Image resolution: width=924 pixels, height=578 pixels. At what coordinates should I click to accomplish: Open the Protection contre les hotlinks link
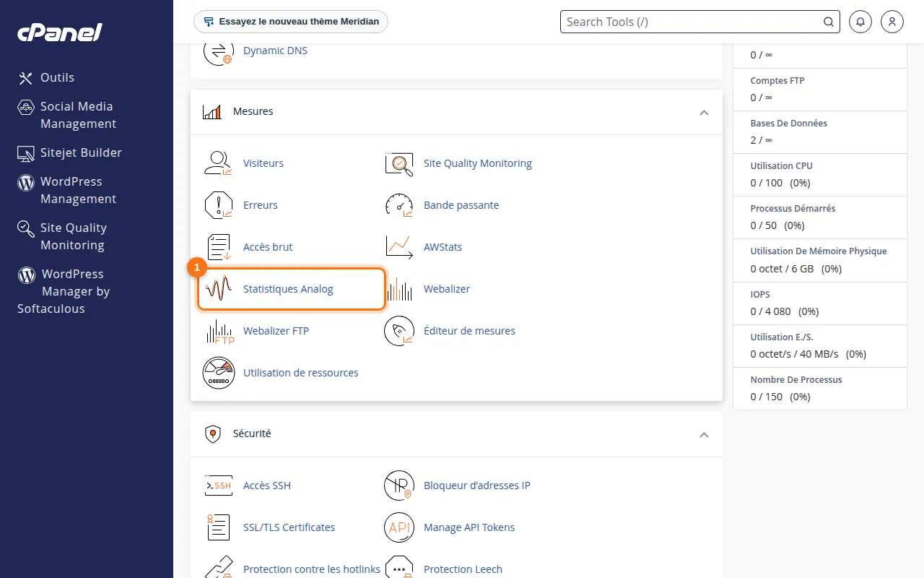point(312,569)
